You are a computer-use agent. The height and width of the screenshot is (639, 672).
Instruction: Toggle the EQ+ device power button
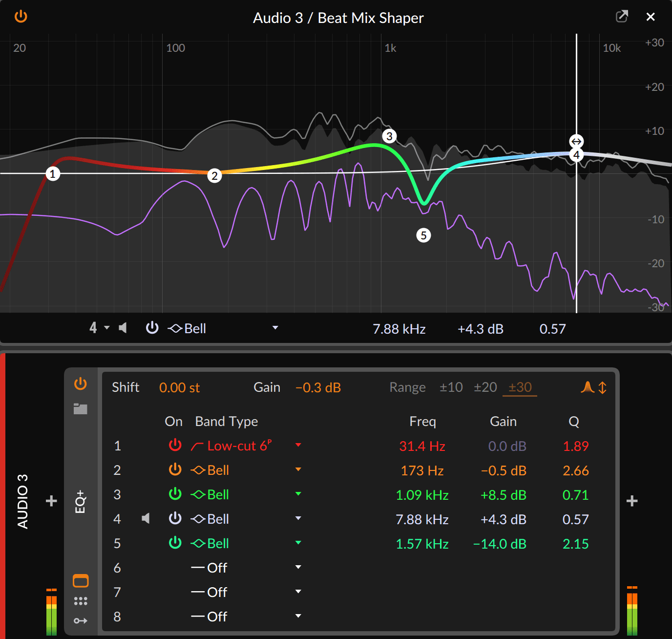pyautogui.click(x=81, y=384)
